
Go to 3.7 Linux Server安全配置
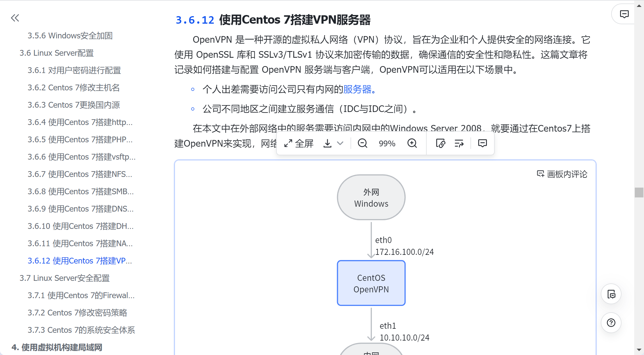click(x=65, y=278)
